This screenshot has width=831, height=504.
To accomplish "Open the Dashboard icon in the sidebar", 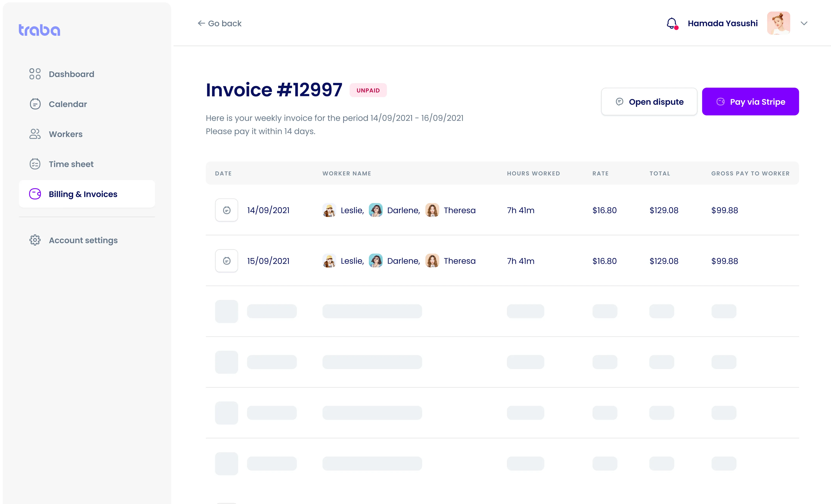I will (35, 74).
